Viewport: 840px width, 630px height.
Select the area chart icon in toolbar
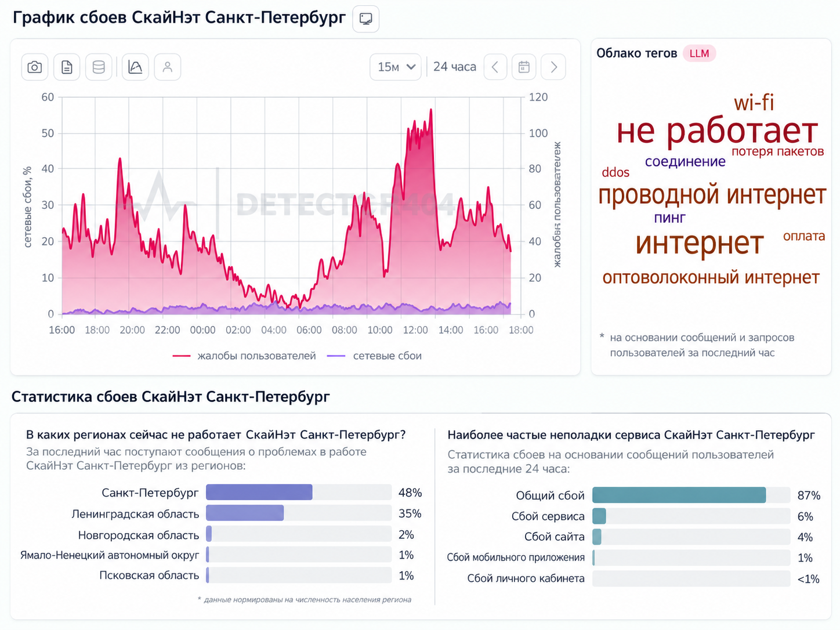pyautogui.click(x=135, y=67)
